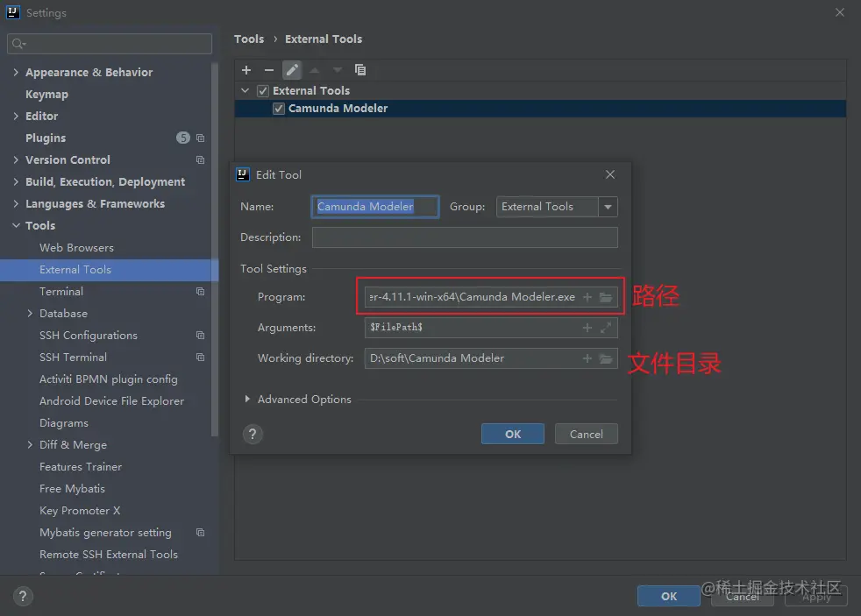Viewport: 861px width, 616px height.
Task: Click project-level icon next to SSH Configurations
Action: point(201,336)
